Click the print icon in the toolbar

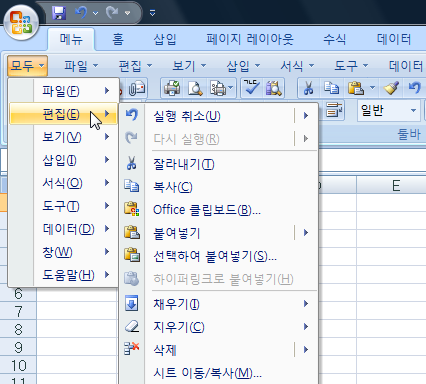click(x=172, y=88)
